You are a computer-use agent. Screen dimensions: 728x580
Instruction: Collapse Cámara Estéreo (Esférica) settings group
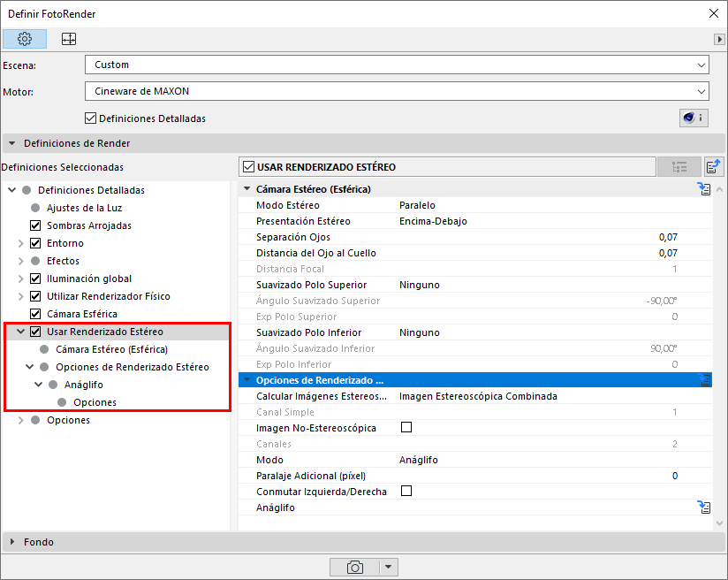point(247,188)
